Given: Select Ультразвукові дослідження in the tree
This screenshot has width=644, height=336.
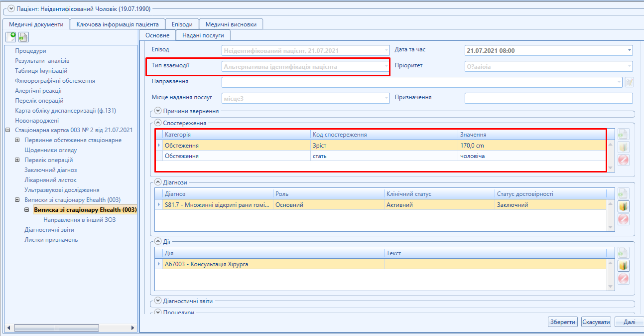Looking at the screenshot, I should coord(62,190).
